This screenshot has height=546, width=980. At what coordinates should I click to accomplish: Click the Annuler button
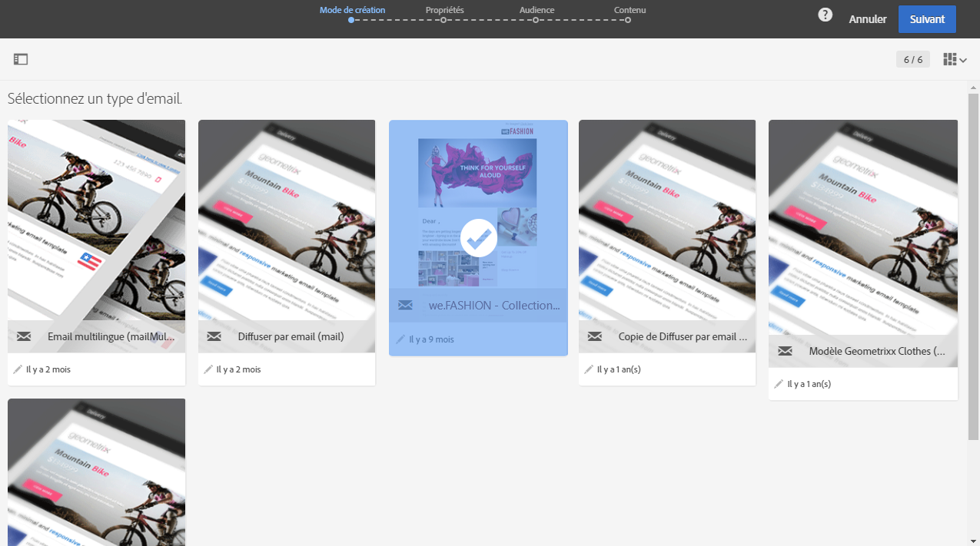tap(868, 19)
